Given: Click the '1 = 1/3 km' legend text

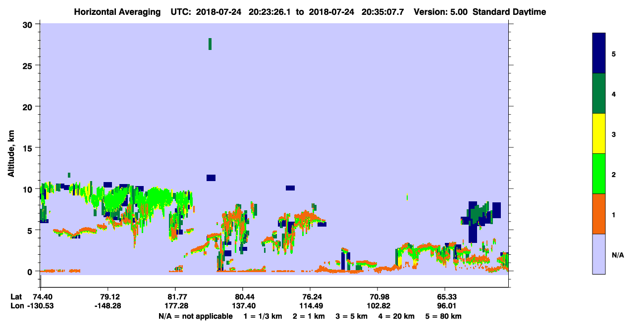Looking at the screenshot, I should [x=264, y=316].
